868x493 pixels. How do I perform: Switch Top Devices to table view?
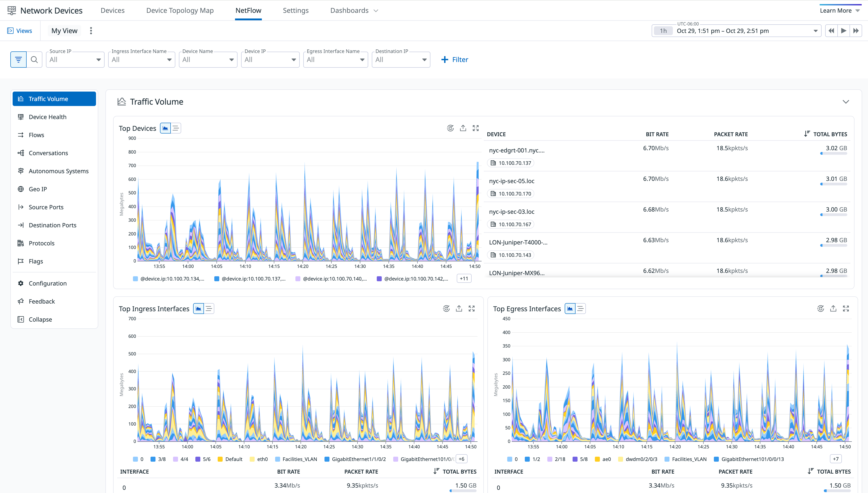(176, 128)
